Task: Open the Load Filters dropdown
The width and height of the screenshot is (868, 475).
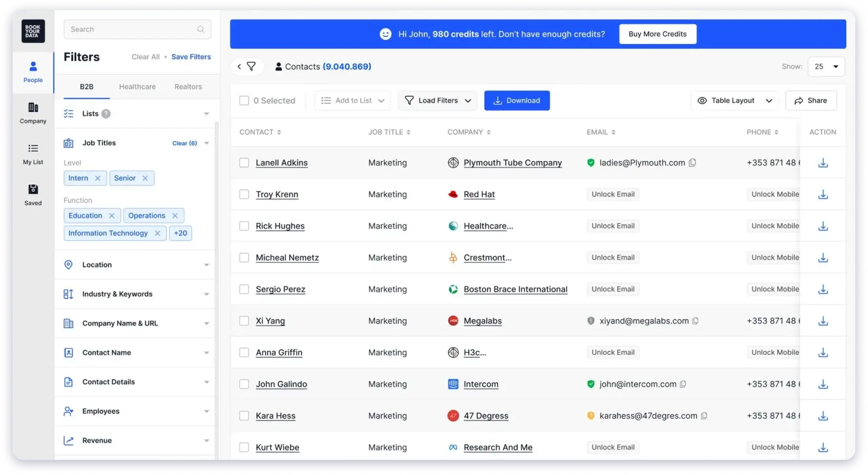Action: (x=438, y=101)
